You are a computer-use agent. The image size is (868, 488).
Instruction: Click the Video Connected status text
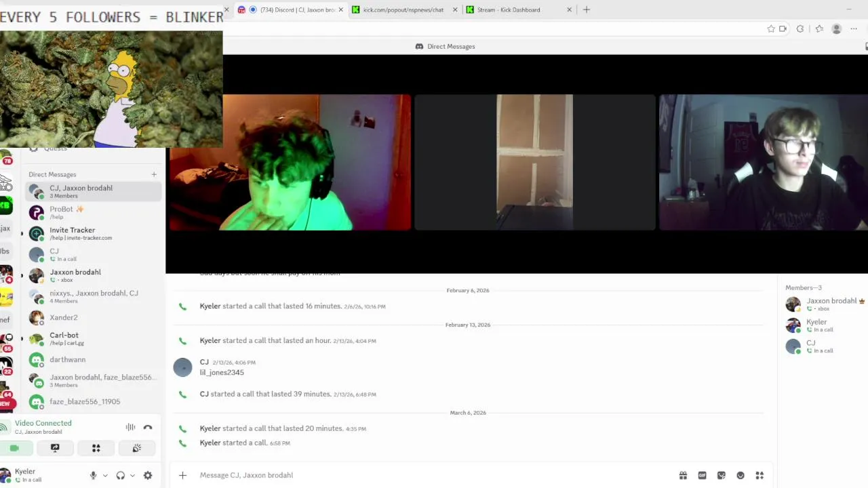(43, 423)
